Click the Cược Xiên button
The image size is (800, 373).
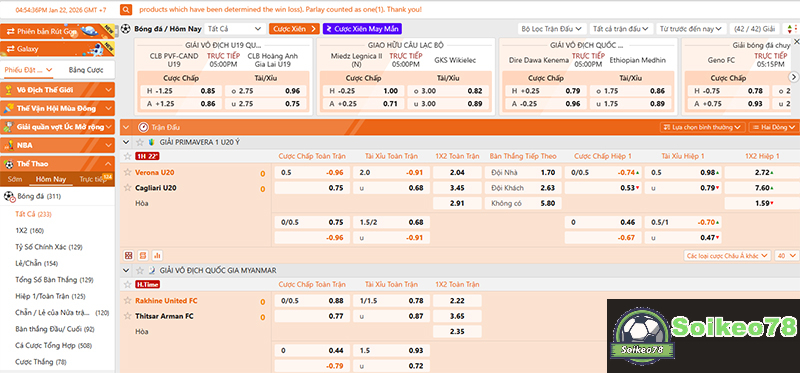tap(294, 29)
